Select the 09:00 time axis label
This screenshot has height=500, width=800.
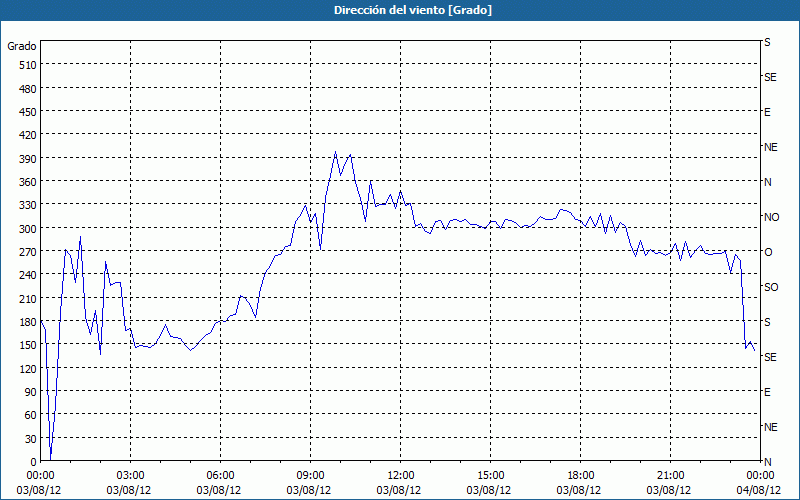310,476
